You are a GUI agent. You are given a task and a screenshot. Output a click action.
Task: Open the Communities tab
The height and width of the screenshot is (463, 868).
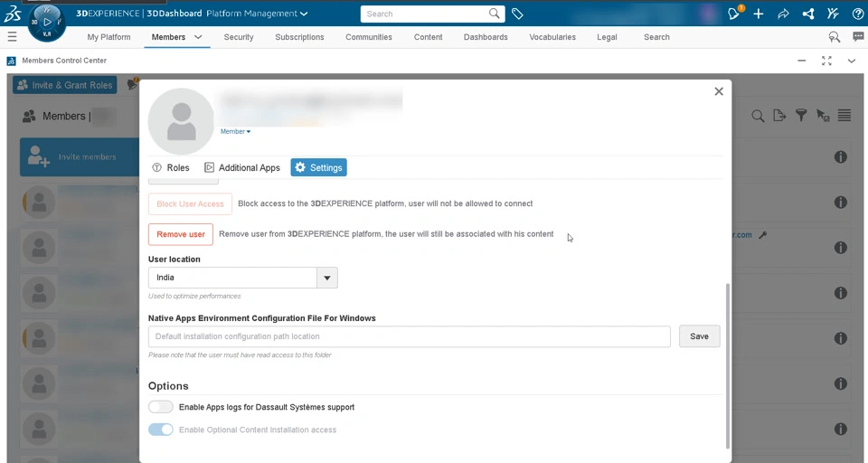point(369,37)
